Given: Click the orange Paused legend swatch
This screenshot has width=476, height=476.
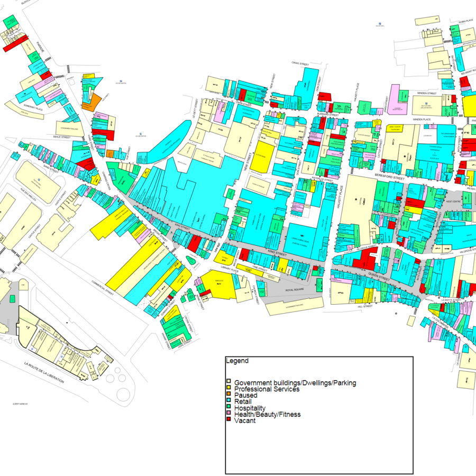Looking at the screenshot, I should coord(228,394).
